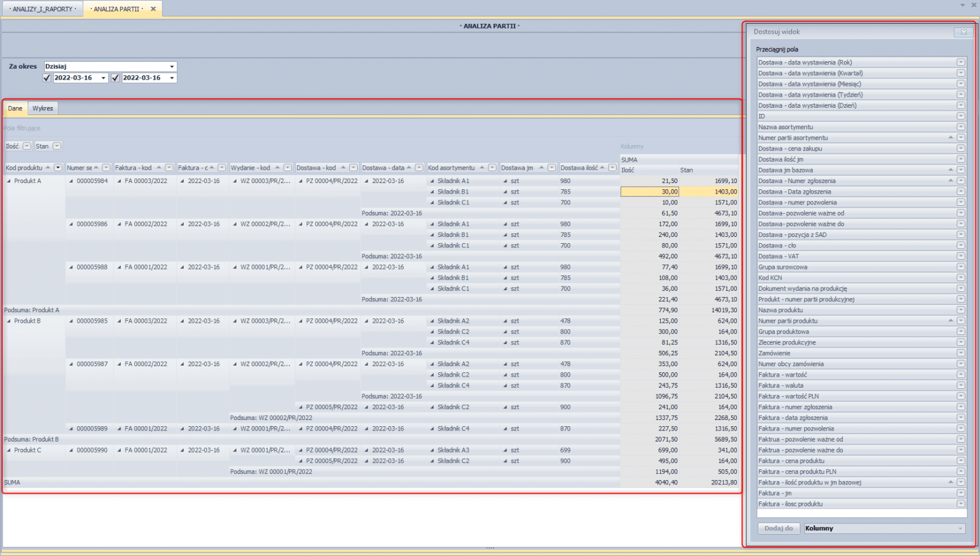This screenshot has height=556, width=980.
Task: Open filter icon on Faktura - kod column
Action: 169,168
